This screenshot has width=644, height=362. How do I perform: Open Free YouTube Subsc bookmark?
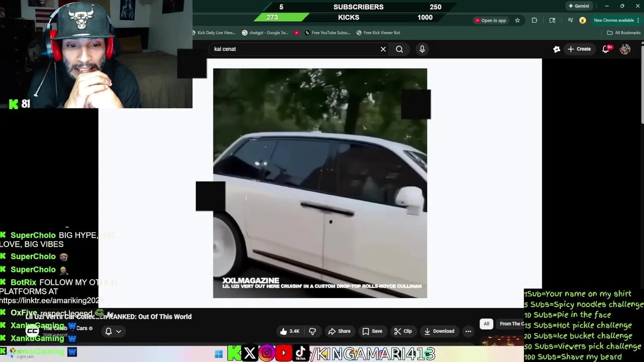pyautogui.click(x=328, y=33)
